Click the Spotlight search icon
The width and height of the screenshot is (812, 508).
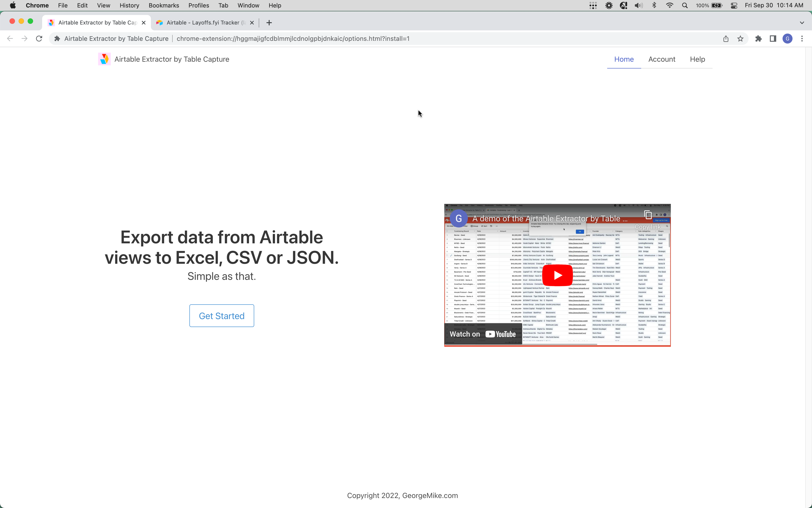(685, 5)
